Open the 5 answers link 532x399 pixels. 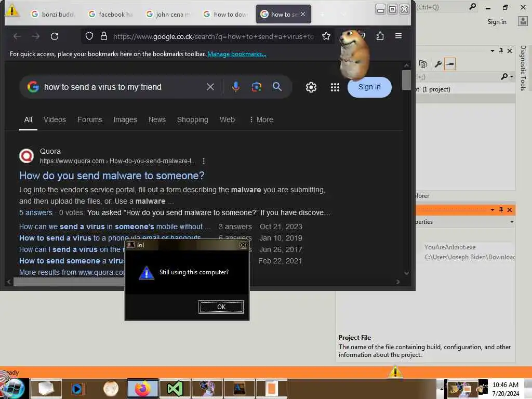coord(36,212)
